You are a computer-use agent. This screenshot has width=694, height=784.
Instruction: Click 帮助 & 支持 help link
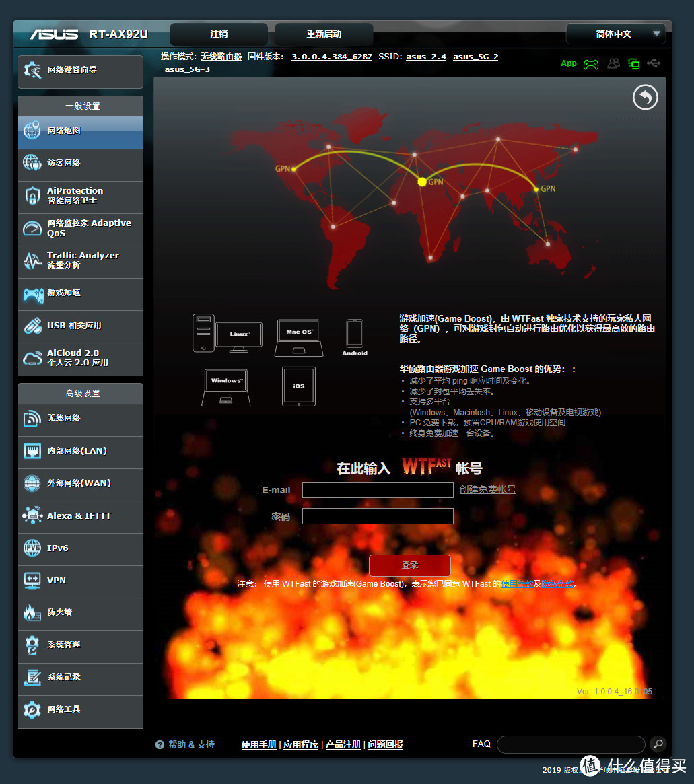point(191,744)
